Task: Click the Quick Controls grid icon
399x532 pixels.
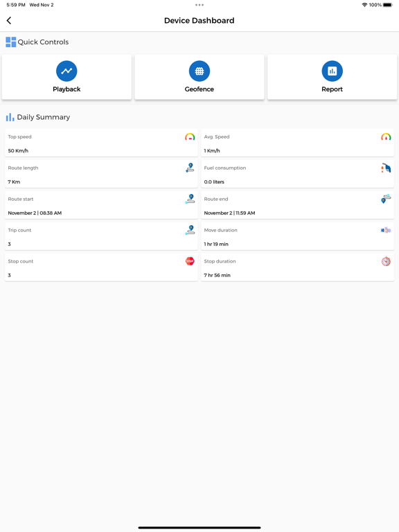Action: coord(11,42)
